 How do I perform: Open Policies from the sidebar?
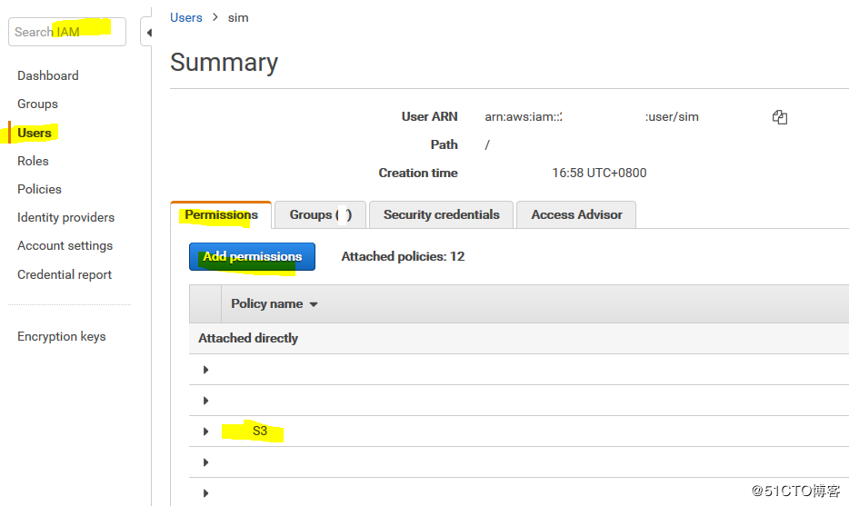(x=39, y=189)
